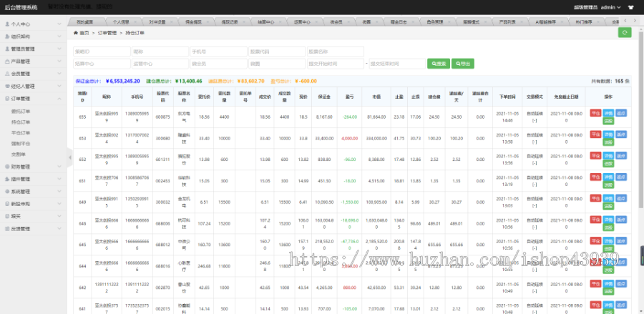Click stock code 600875 cell
The width and height of the screenshot is (644, 314).
162,117
